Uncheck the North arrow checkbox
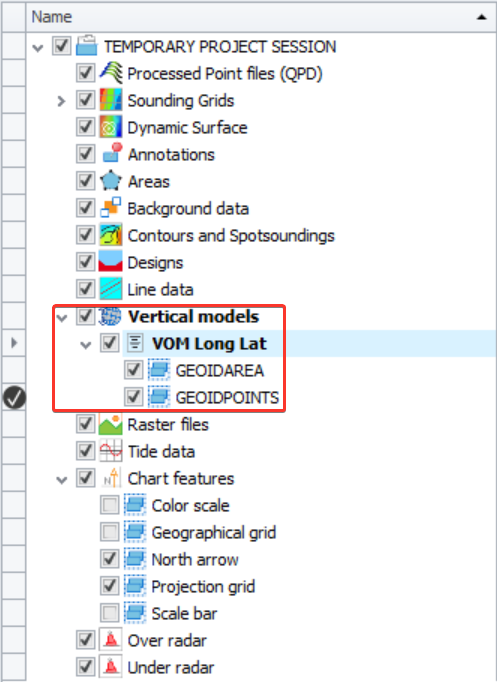 [109, 559]
